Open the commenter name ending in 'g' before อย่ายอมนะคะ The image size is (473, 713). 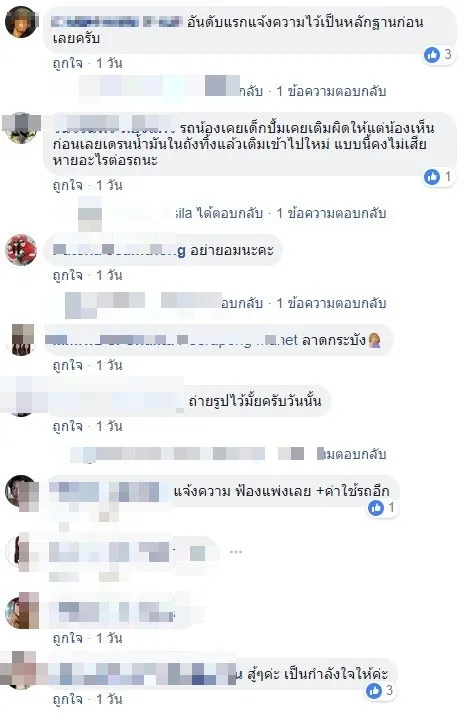119,250
